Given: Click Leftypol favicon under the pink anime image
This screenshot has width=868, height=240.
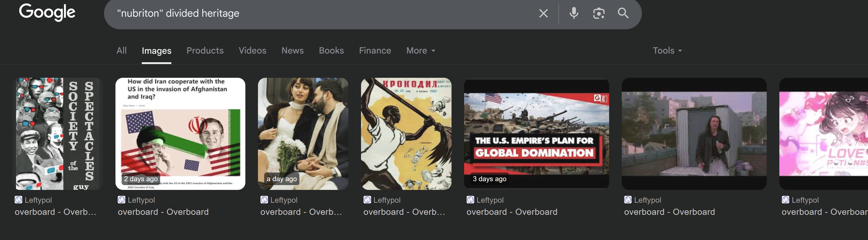Looking at the screenshot, I should tap(786, 200).
